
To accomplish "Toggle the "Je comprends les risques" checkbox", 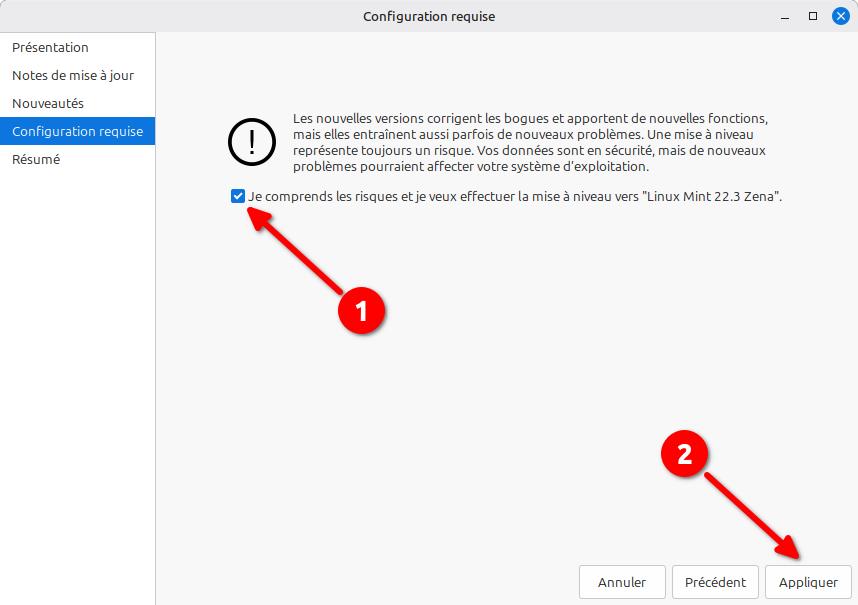I will click(x=237, y=197).
